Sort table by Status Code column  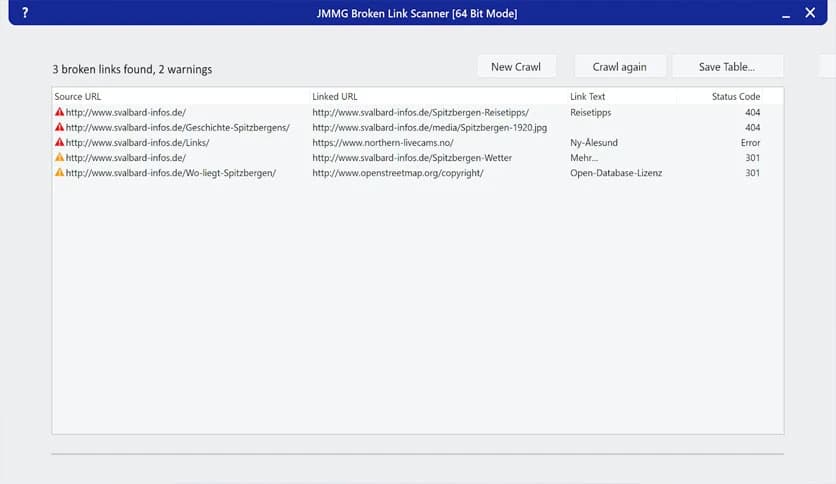(x=735, y=96)
